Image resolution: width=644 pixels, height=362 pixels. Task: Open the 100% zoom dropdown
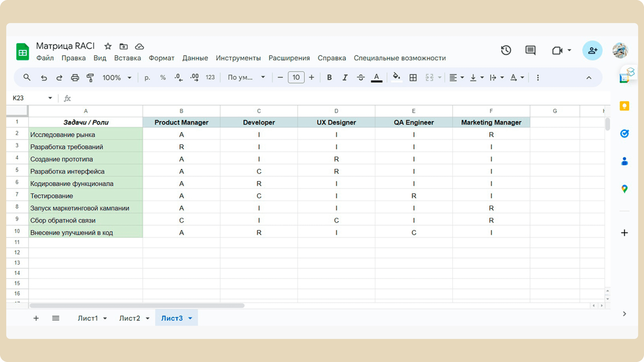click(117, 78)
